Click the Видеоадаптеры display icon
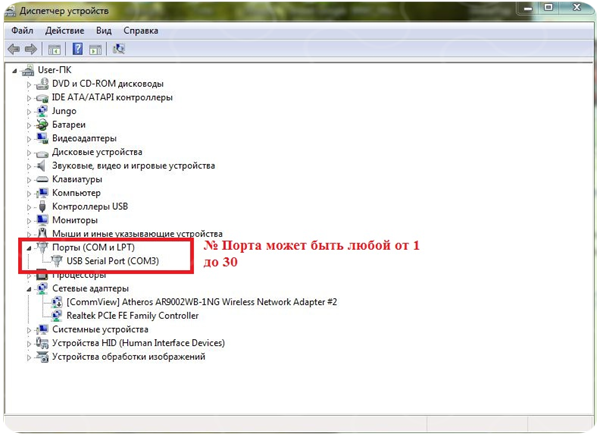 [42, 138]
